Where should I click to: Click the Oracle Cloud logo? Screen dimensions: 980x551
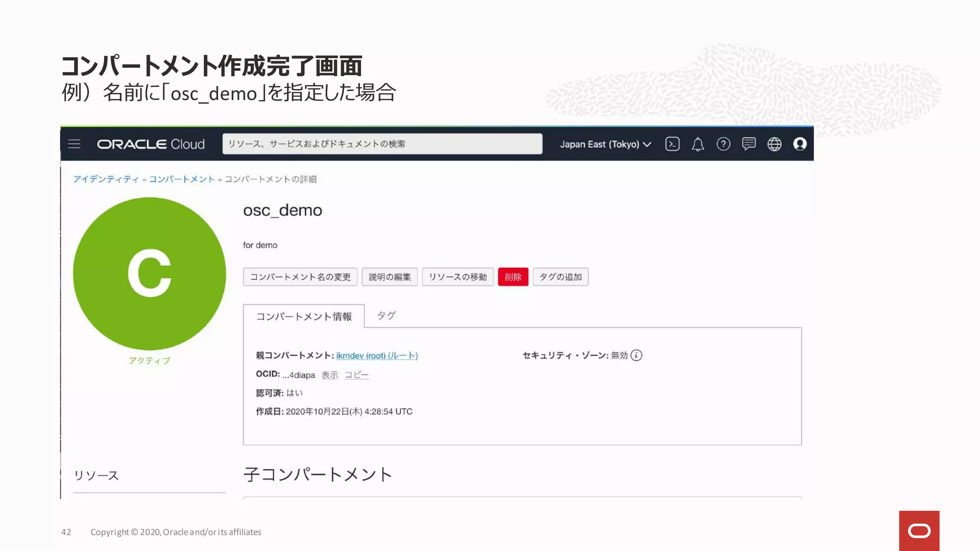point(151,144)
